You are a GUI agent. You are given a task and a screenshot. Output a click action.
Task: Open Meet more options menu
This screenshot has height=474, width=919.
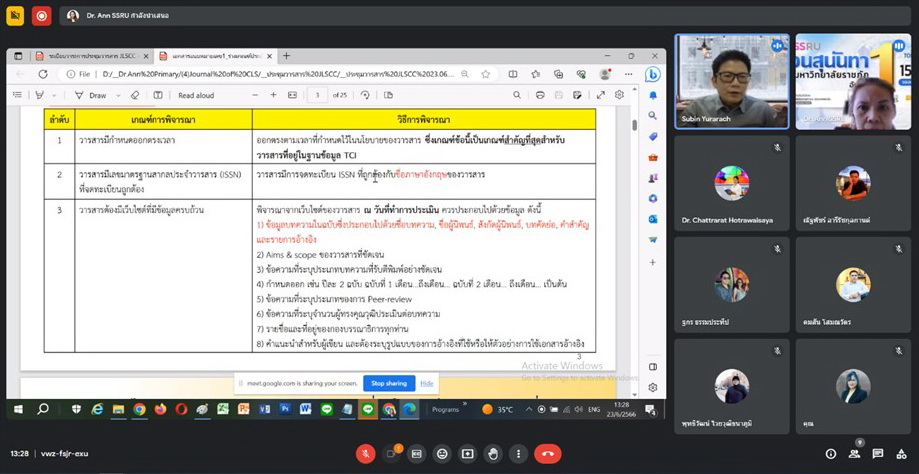[519, 454]
